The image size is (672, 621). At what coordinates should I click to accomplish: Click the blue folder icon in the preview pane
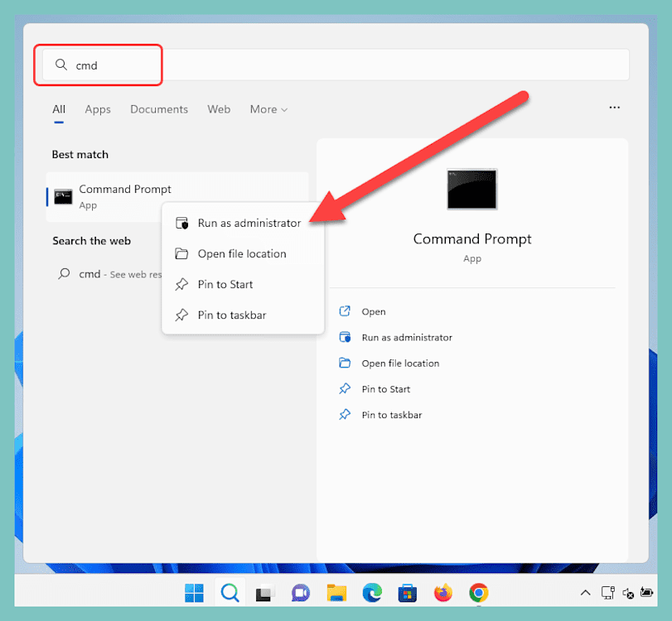click(345, 363)
